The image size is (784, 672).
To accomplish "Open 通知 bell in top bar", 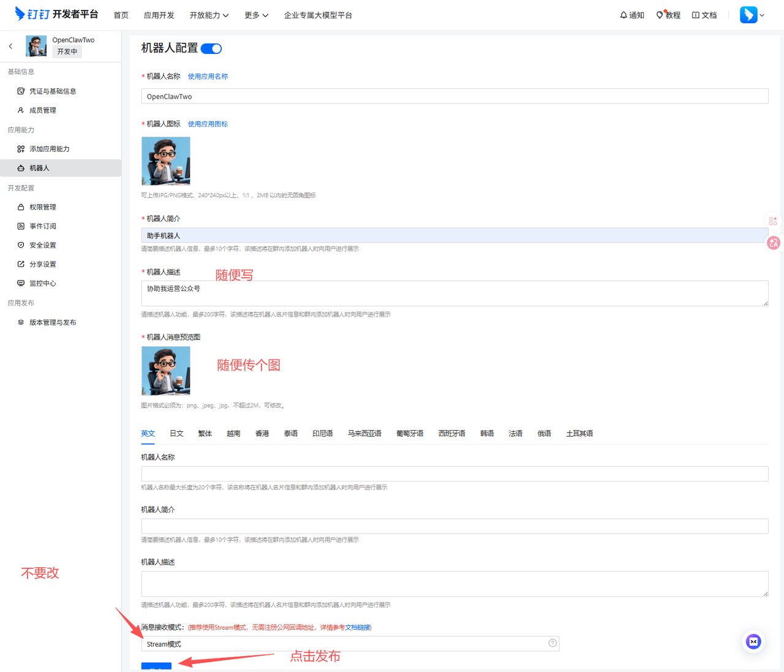I will (x=631, y=15).
